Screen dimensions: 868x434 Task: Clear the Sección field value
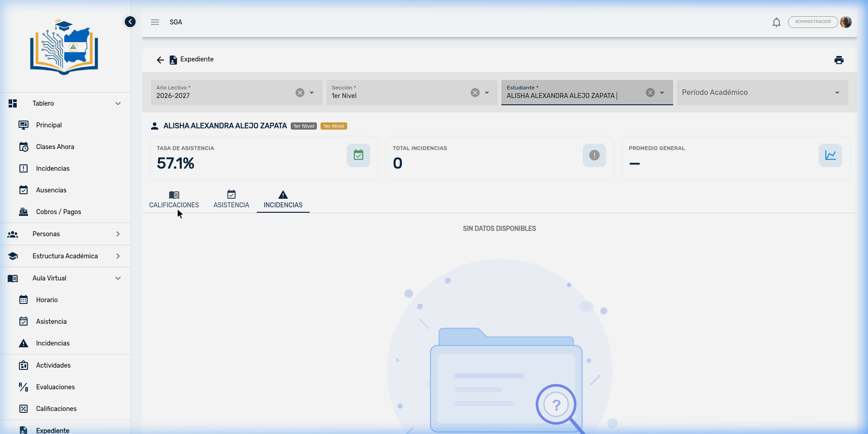[x=475, y=93]
